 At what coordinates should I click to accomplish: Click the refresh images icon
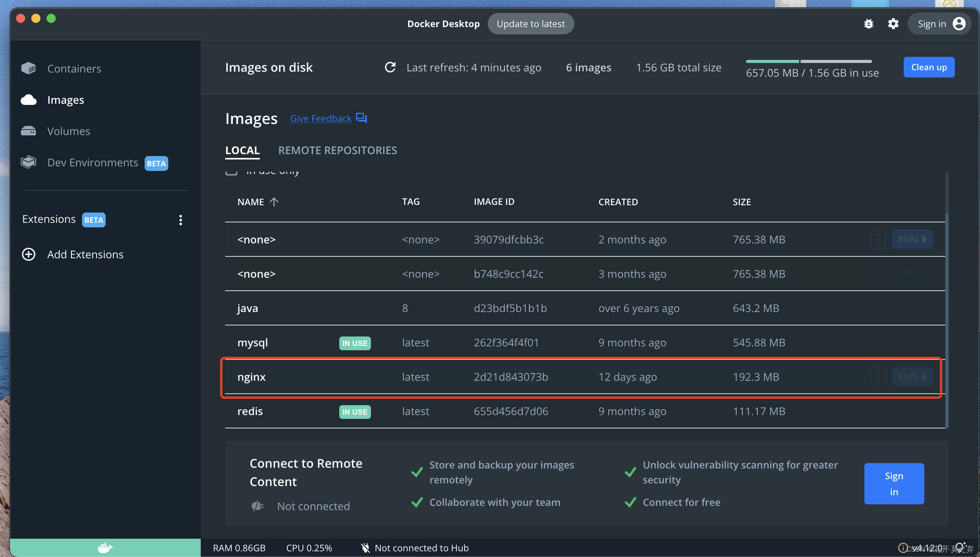pyautogui.click(x=390, y=67)
